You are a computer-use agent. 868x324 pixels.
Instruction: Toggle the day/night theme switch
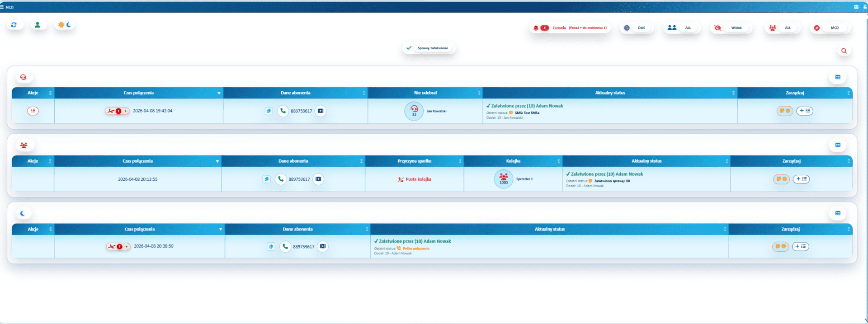click(65, 25)
